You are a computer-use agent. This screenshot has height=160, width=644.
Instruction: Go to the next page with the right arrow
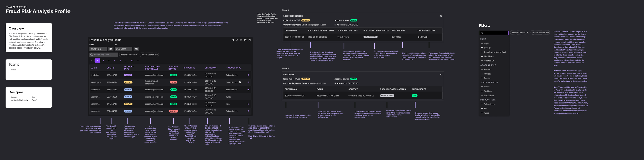[x=138, y=61]
